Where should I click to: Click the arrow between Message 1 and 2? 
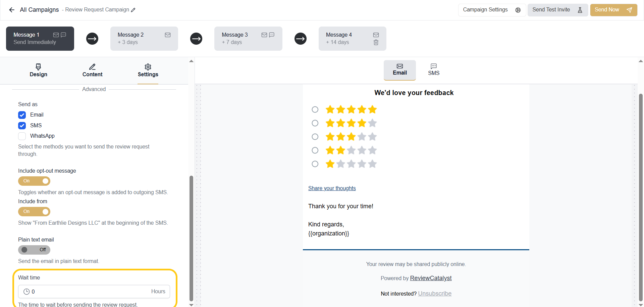[92, 39]
